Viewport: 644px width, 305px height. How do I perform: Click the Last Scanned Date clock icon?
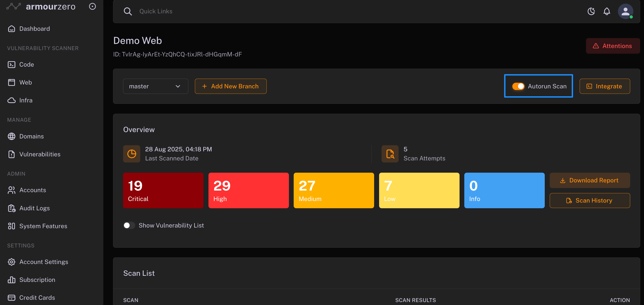pos(131,154)
